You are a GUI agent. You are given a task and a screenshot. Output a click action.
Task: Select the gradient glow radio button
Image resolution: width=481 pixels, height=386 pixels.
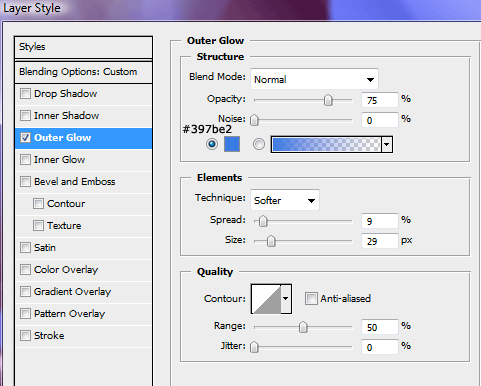point(259,144)
